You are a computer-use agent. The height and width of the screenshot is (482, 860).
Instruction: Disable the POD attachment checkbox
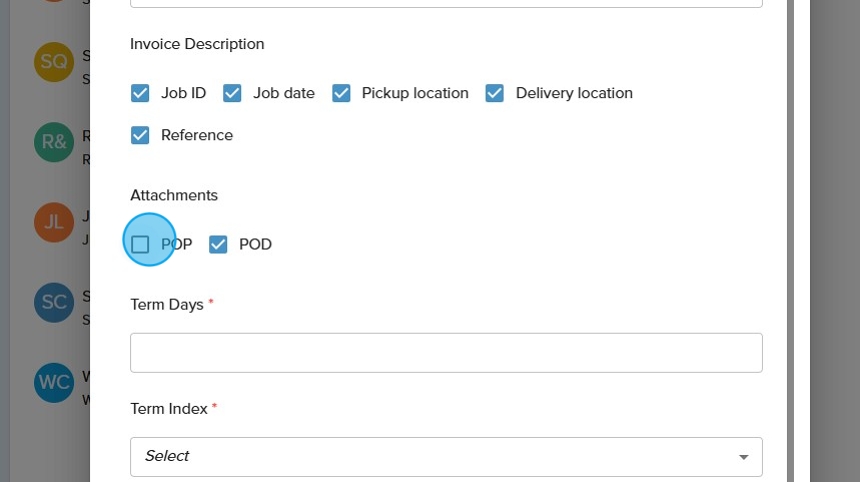[218, 244]
